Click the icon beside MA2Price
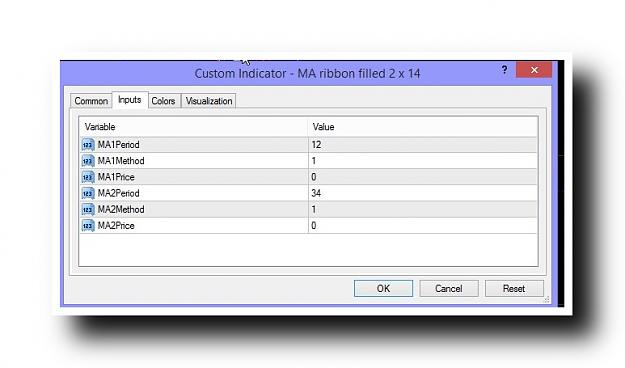The image size is (625, 368). (88, 226)
